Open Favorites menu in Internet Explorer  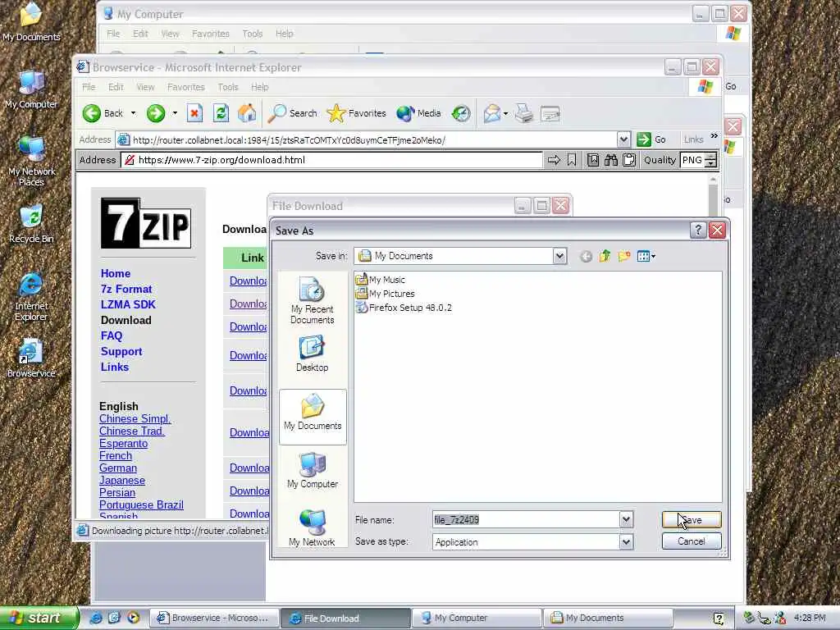click(x=186, y=87)
